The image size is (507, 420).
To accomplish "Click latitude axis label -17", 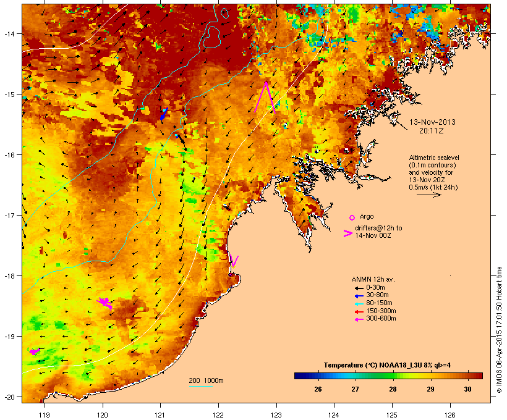I will [9, 215].
